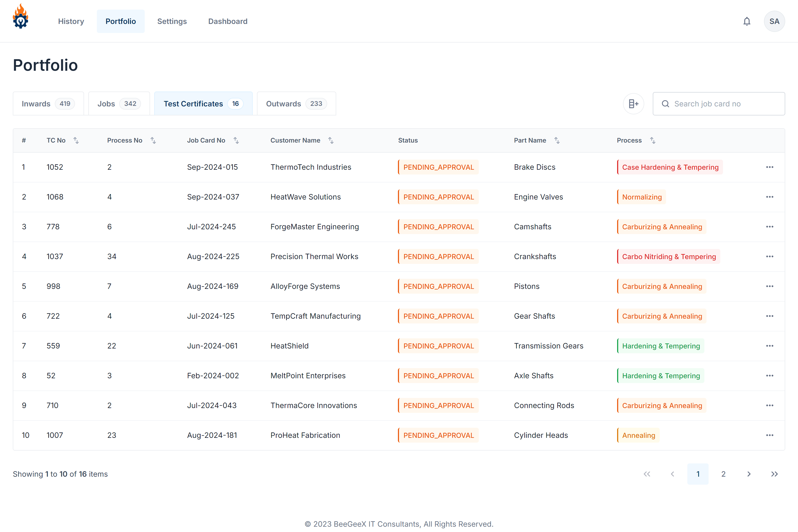Viewport: 798px width, 532px height.
Task: Switch to the Inwards tab
Action: coord(48,104)
